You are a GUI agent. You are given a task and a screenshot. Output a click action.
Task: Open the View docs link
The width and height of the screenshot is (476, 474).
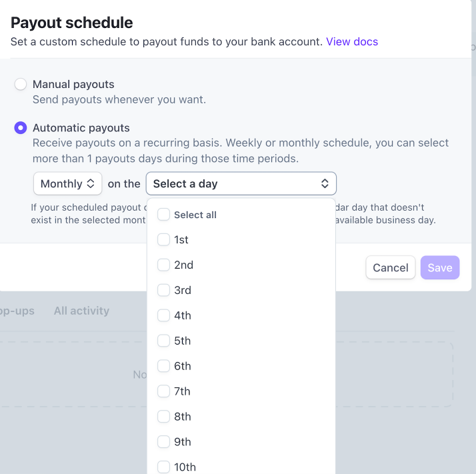click(x=352, y=41)
